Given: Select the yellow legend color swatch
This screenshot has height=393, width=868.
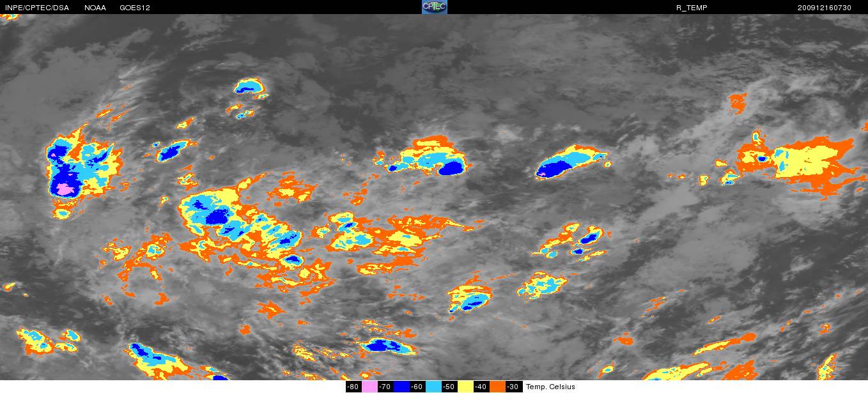Looking at the screenshot, I should [466, 387].
